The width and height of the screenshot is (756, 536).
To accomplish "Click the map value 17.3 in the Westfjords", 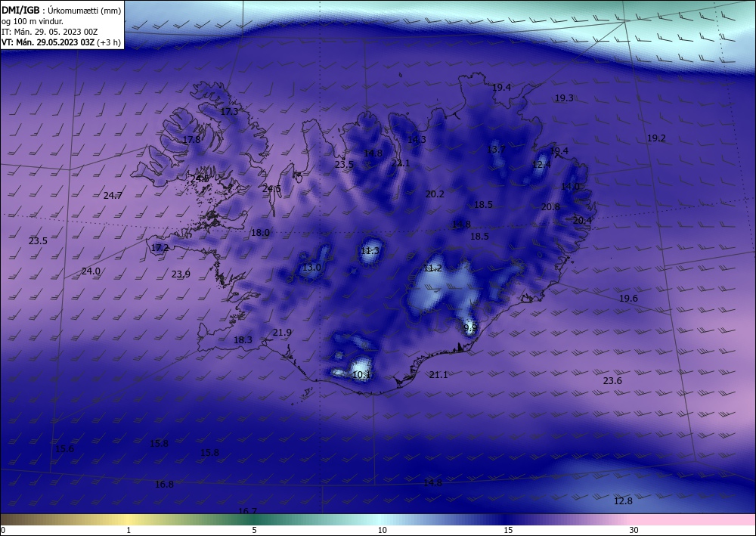I will point(230,111).
